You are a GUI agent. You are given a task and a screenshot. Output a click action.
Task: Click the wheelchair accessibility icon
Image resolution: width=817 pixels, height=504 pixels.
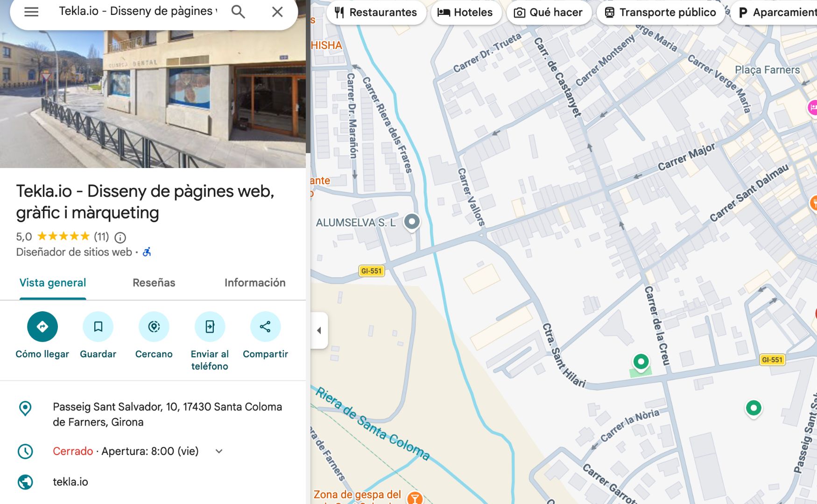pos(147,252)
